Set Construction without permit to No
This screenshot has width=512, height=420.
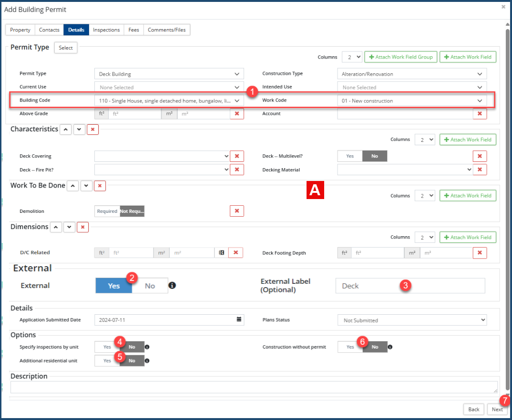(375, 347)
